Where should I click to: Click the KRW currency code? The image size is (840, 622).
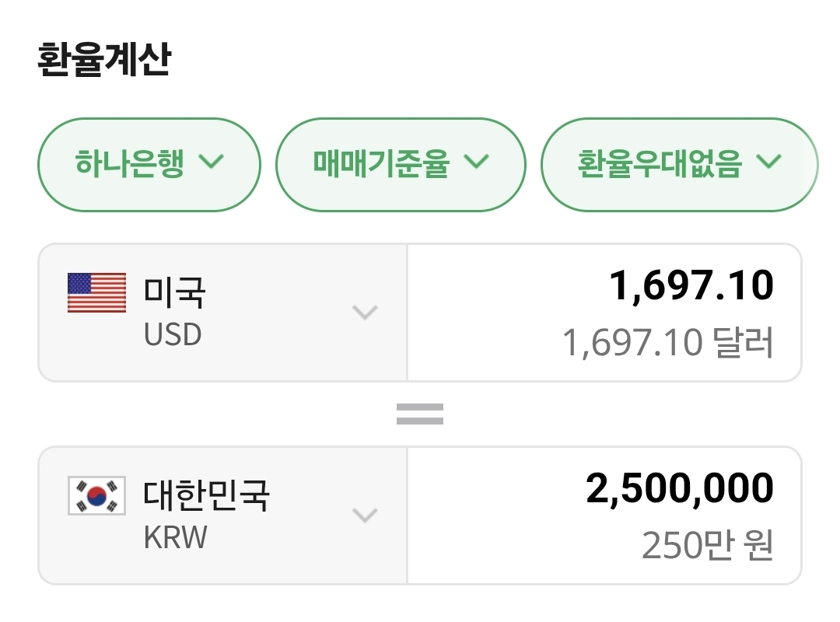tap(176, 537)
